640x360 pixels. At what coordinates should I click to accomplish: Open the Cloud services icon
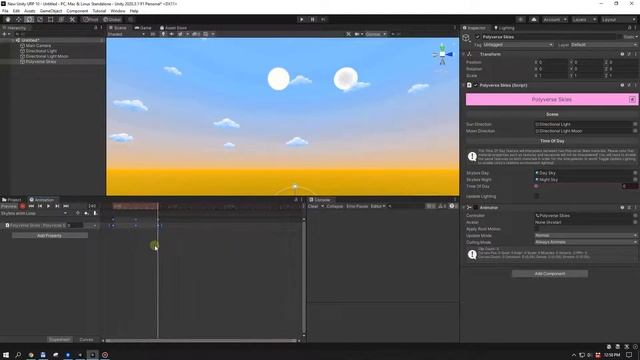(533, 19)
